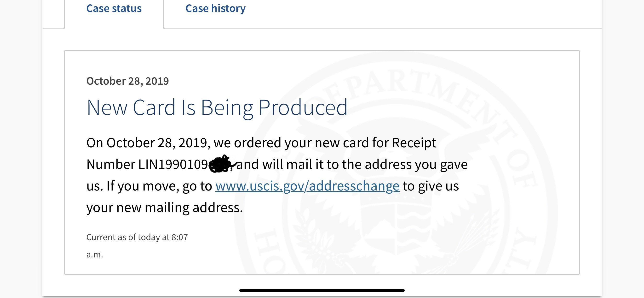Click the If you move, go to text
The height and width of the screenshot is (298, 644).
(159, 186)
